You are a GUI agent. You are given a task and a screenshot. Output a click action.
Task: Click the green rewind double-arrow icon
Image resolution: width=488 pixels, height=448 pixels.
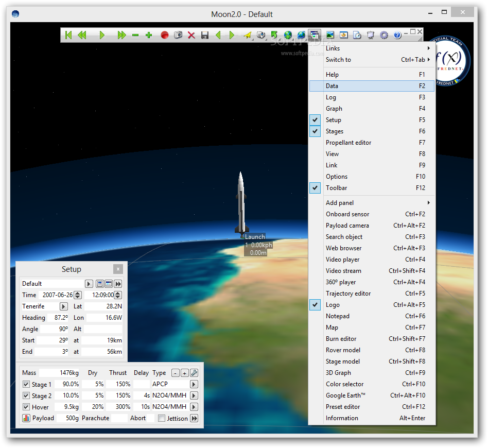(82, 35)
